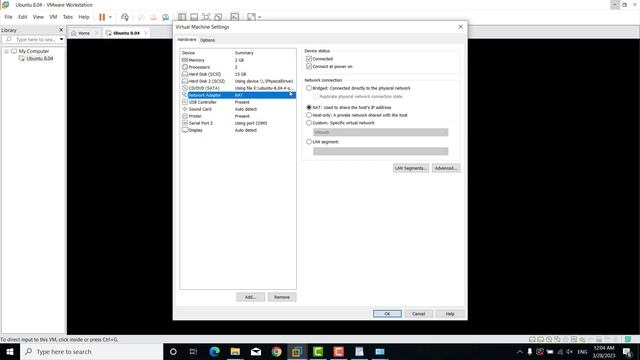Click OK in Virtual Machine Settings
This screenshot has height=360, width=640.
tap(387, 314)
